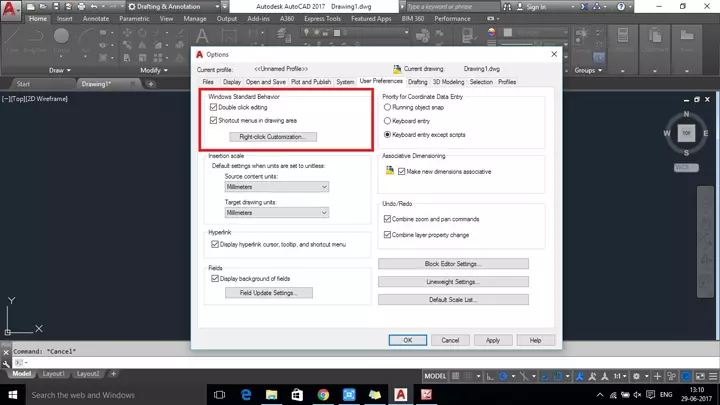Viewport: 720px width, 405px height.
Task: Click Right-click Customization button
Action: (271, 137)
